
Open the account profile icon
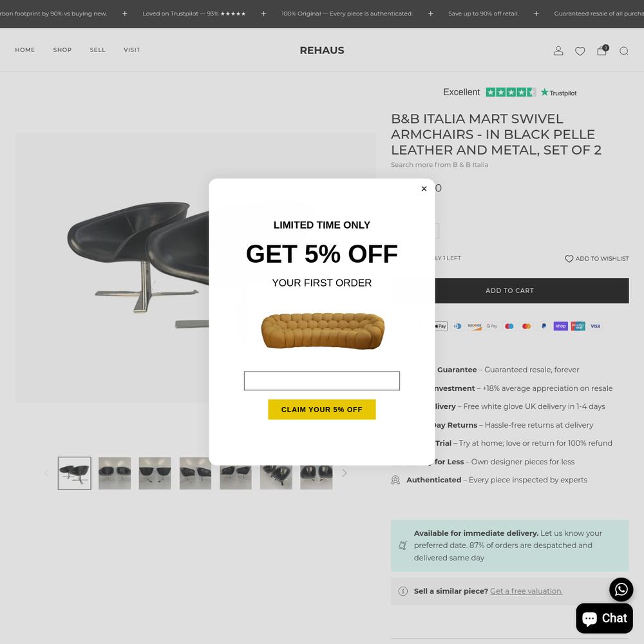[558, 50]
